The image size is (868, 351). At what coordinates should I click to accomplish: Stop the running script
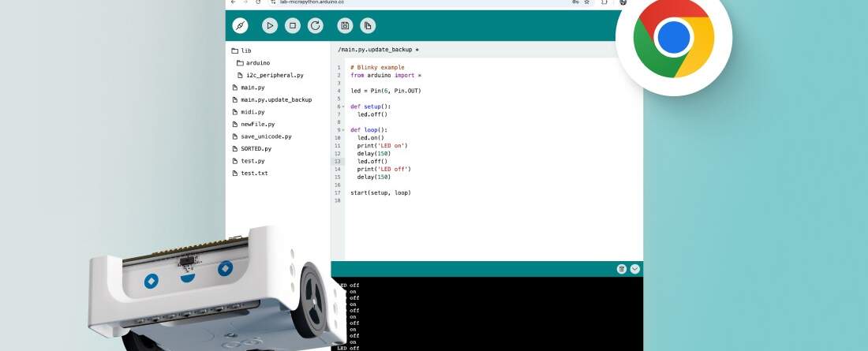[292, 26]
